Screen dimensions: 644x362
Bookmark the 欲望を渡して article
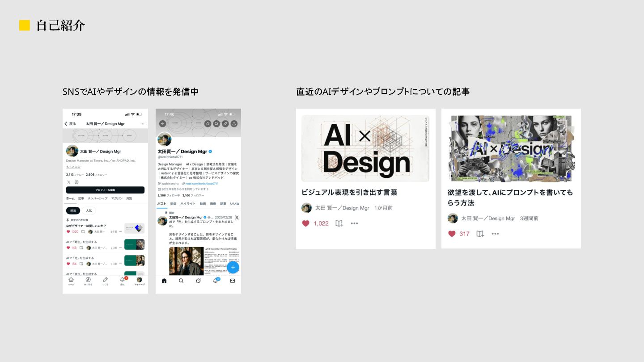480,234
